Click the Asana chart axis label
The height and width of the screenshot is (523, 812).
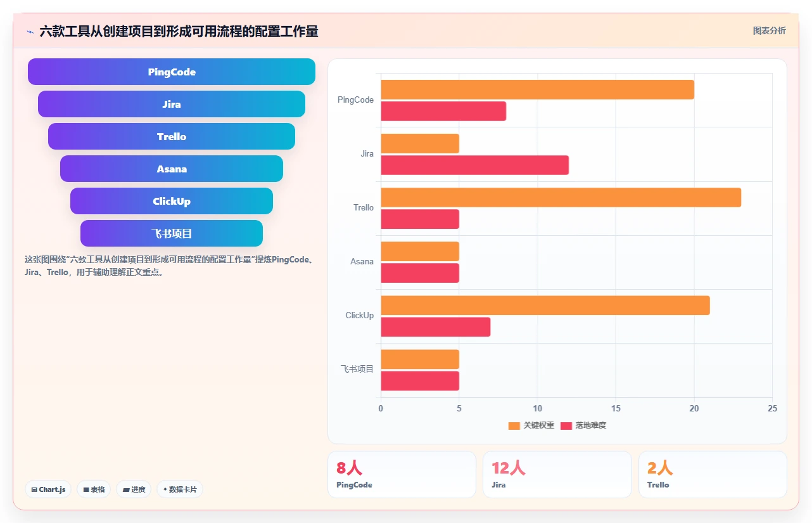click(x=362, y=262)
